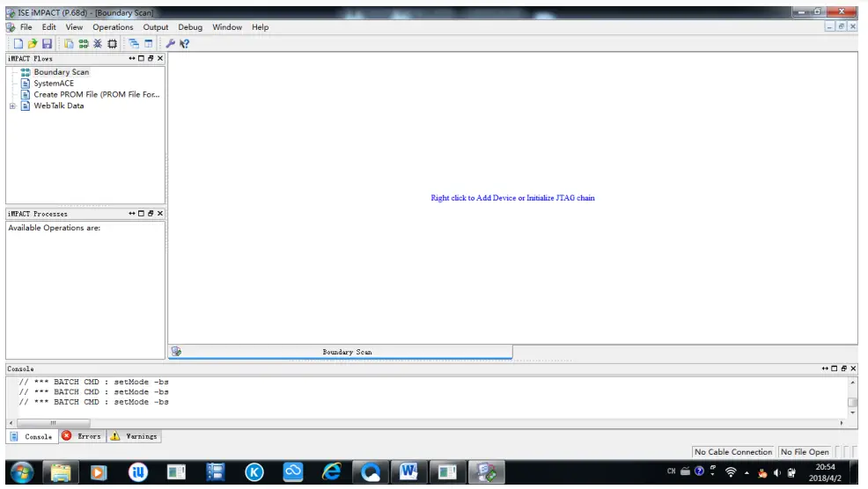Image resolution: width=868 pixels, height=489 pixels.
Task: Click Console horizontal scrollbar thumb
Action: [x=53, y=423]
